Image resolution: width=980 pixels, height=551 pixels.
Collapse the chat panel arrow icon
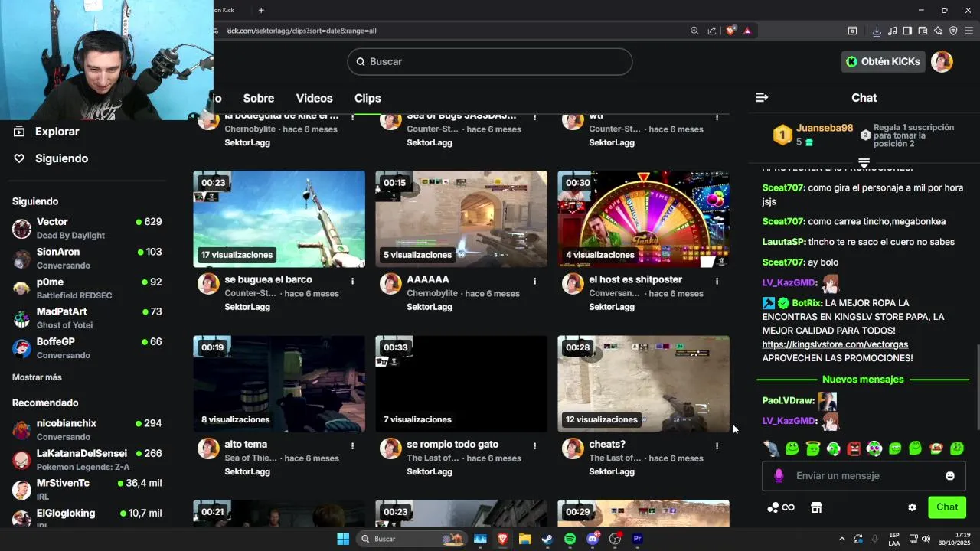pos(761,97)
